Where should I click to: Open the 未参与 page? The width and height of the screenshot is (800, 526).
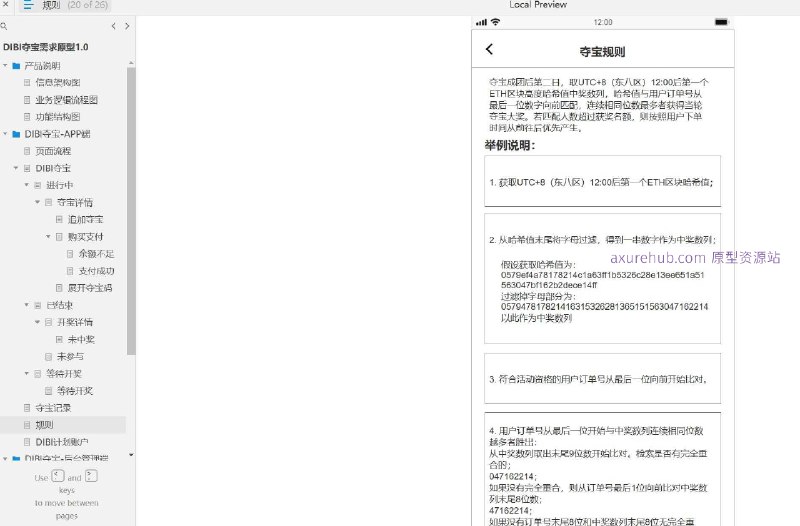(x=70, y=357)
